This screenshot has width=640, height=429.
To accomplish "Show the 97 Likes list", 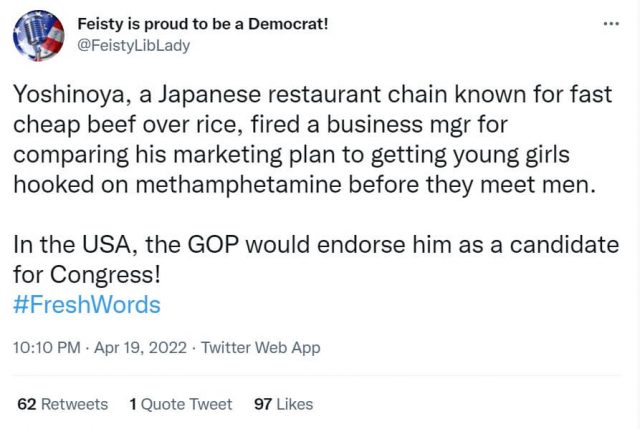I will coord(283,404).
